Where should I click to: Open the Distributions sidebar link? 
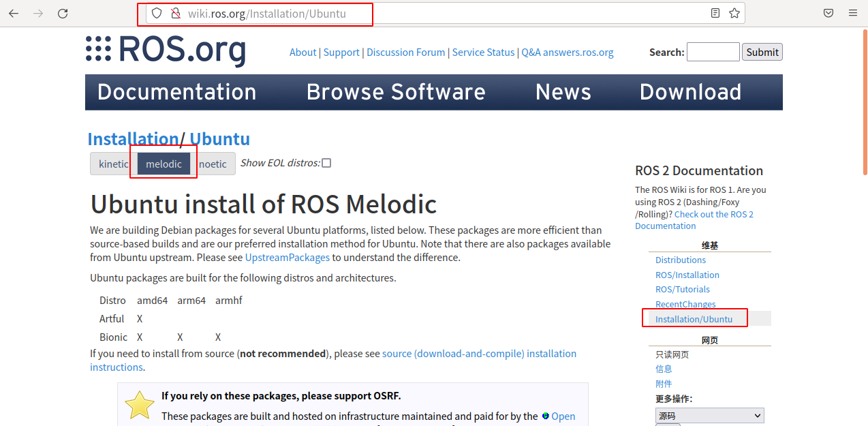(x=681, y=260)
